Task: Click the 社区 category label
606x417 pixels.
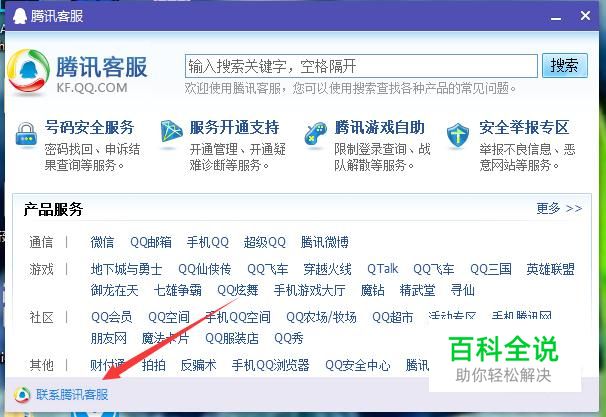Action: pyautogui.click(x=41, y=317)
